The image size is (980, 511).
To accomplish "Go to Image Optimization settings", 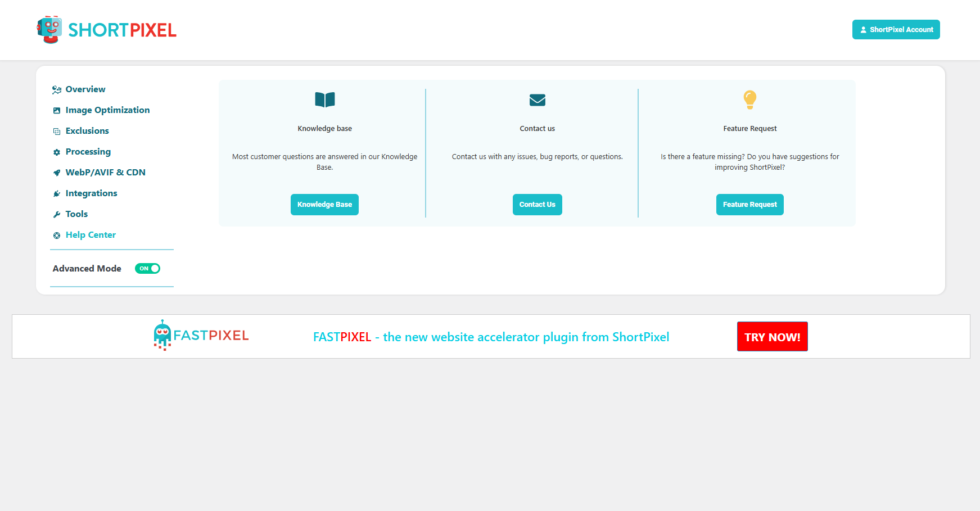I will 107,110.
